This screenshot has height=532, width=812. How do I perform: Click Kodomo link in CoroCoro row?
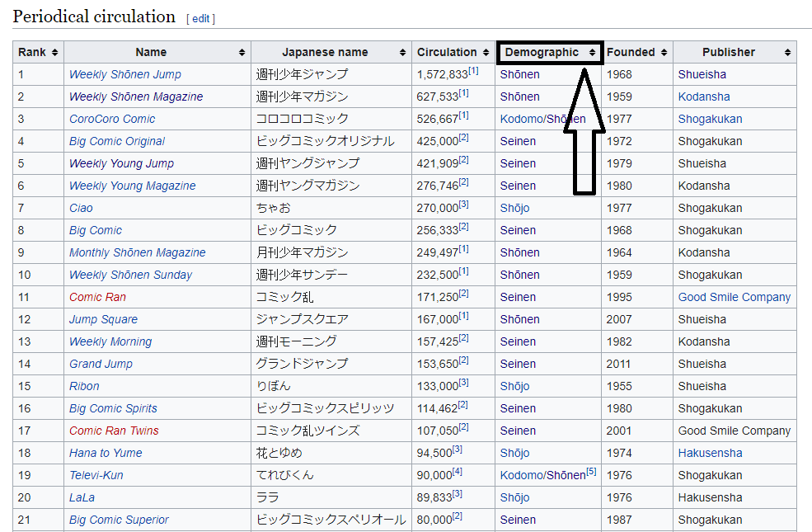click(521, 119)
